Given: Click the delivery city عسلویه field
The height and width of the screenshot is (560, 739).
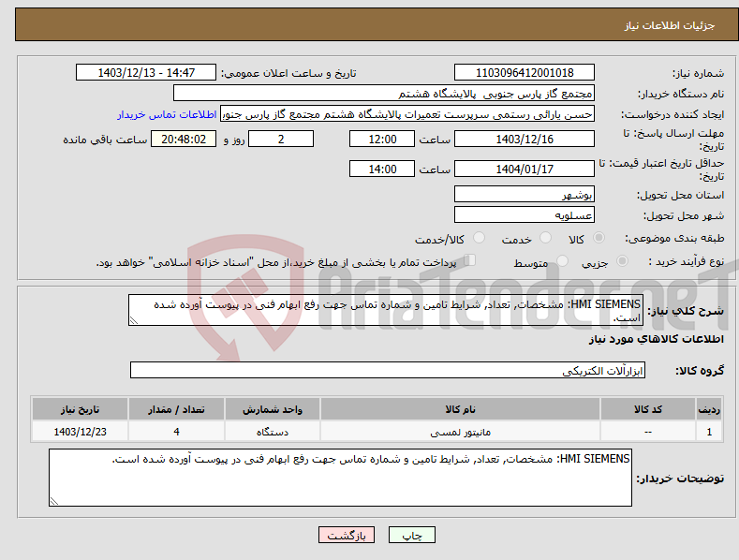Looking at the screenshot, I should tap(525, 215).
